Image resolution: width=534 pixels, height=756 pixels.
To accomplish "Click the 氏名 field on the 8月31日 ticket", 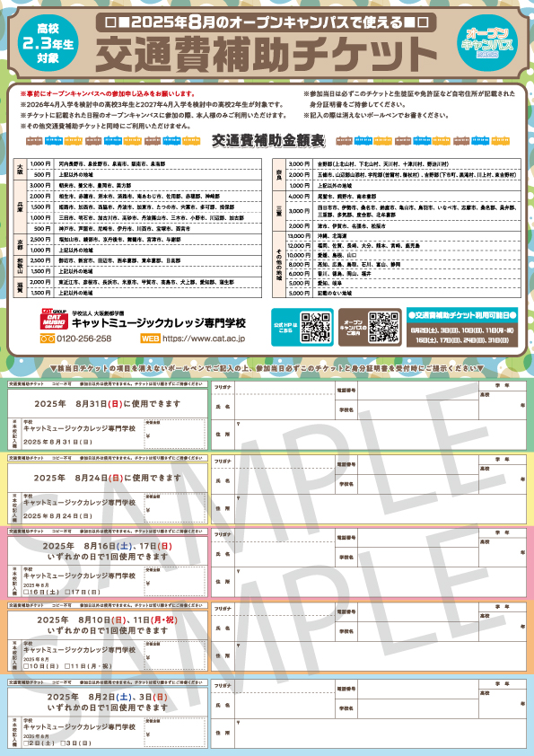I will coord(285,407).
